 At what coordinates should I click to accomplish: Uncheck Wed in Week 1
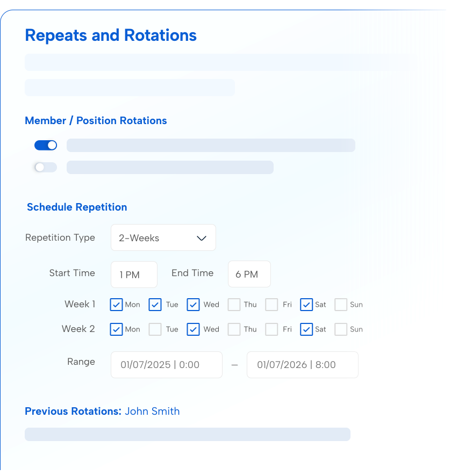(x=193, y=305)
